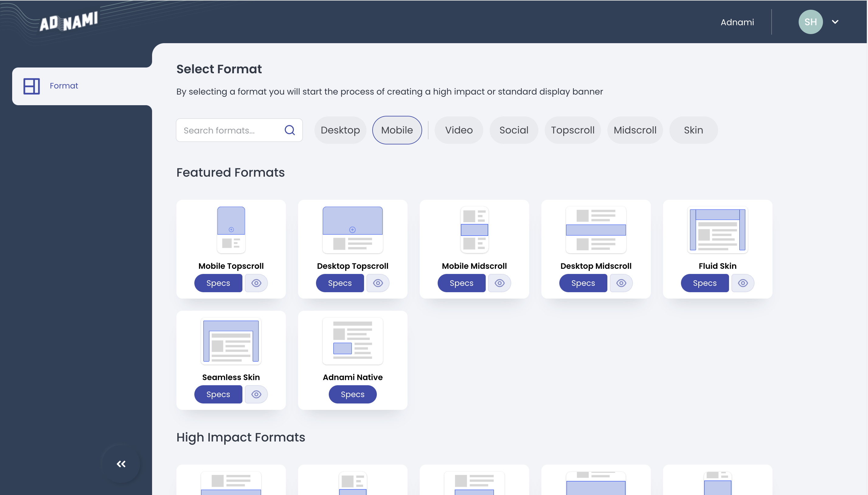Preview Mobile Midscroll with eye icon
The width and height of the screenshot is (868, 495).
coord(499,283)
